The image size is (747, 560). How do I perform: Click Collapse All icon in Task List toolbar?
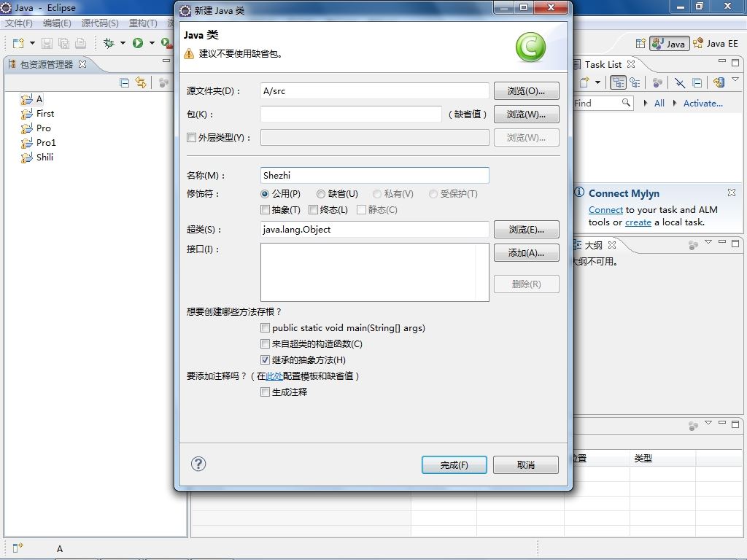tap(697, 83)
